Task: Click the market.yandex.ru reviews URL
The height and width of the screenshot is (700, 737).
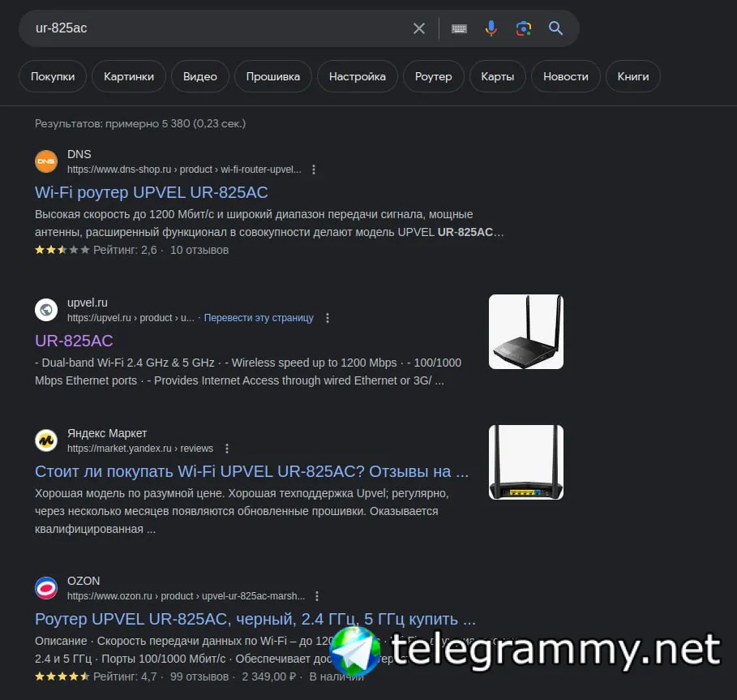Action: tap(140, 449)
